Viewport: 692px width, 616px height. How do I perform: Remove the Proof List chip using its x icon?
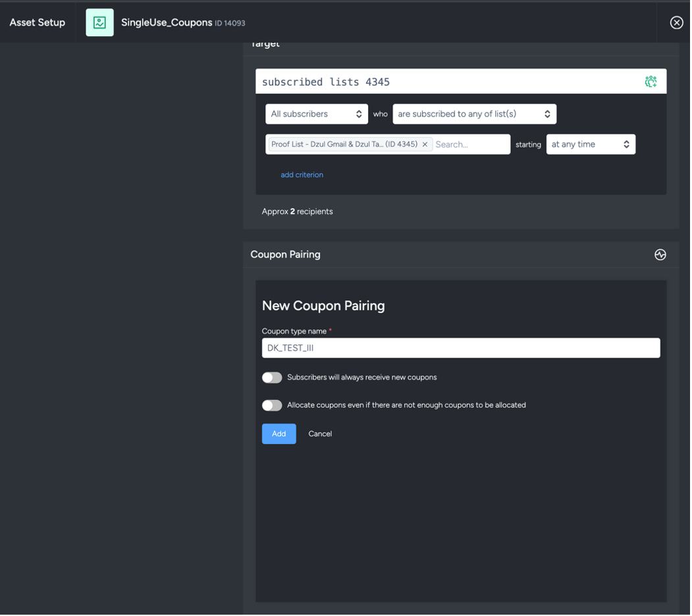click(x=425, y=144)
